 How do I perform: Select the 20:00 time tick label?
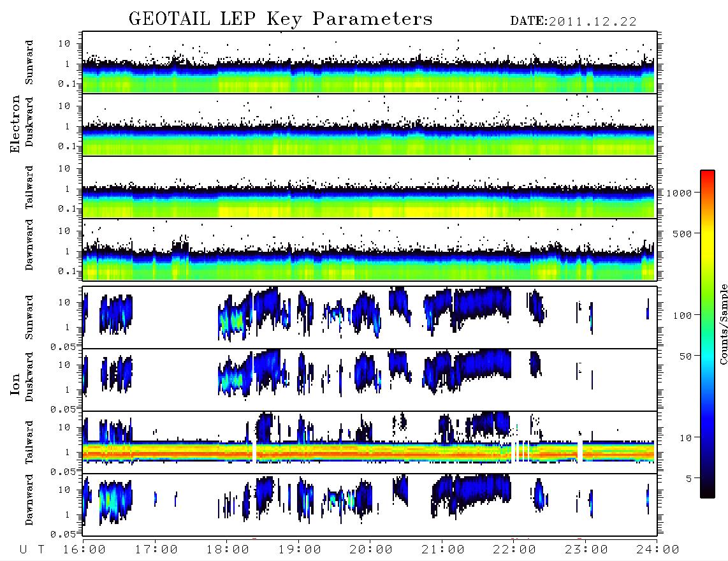(x=372, y=550)
